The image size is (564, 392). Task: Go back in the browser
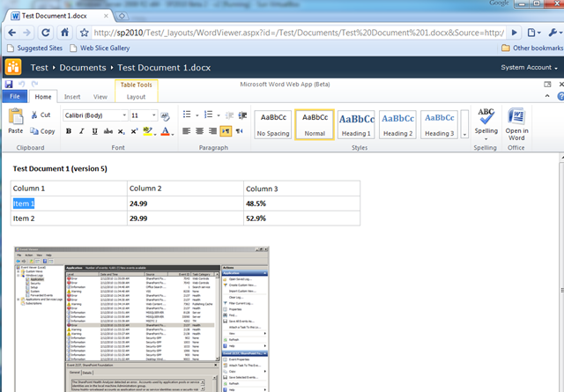click(11, 33)
